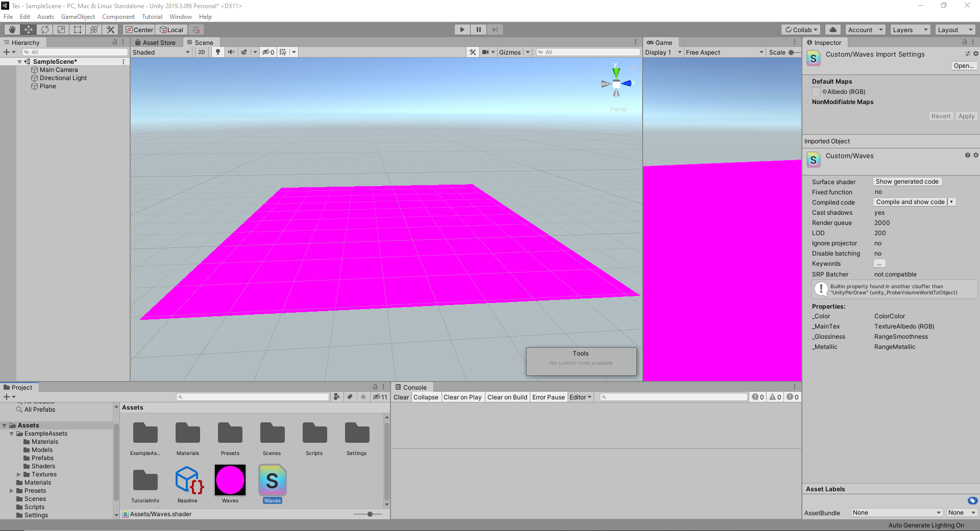Viewport: 980px width, 531px height.
Task: Toggle scene audio with the speaker icon
Action: coord(231,52)
